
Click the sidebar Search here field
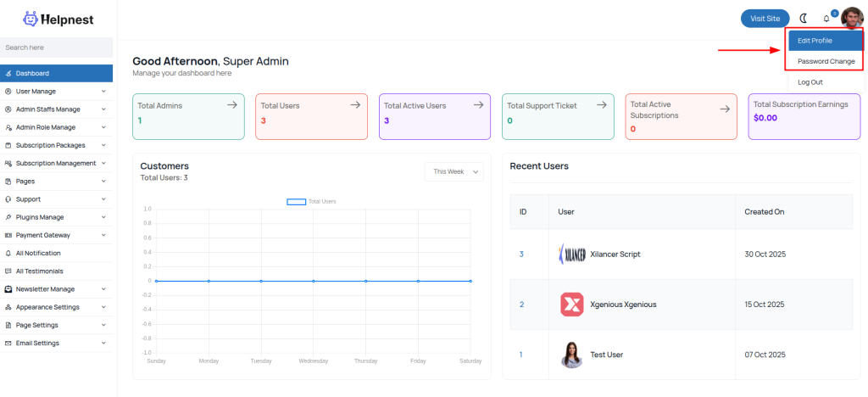[56, 48]
